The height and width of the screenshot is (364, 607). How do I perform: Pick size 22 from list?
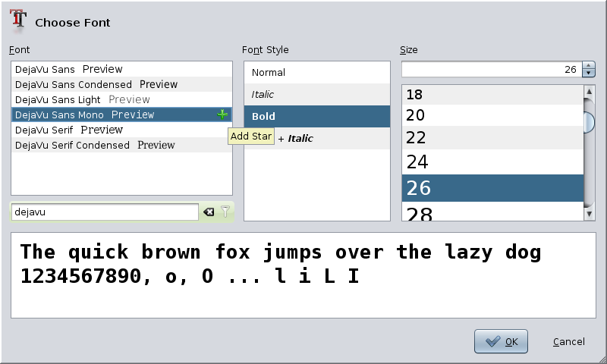point(492,138)
